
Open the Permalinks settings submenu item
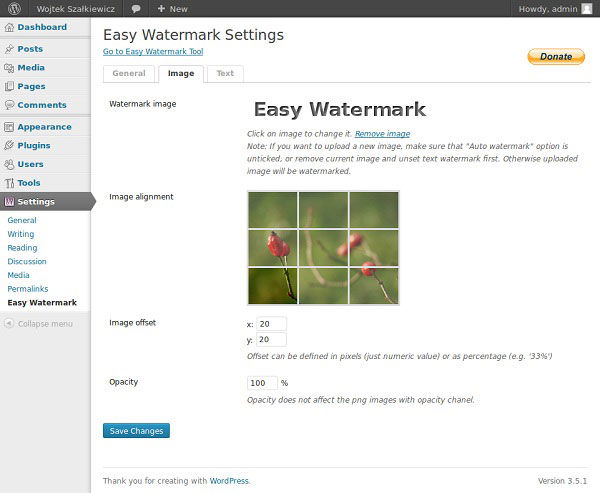tap(27, 289)
